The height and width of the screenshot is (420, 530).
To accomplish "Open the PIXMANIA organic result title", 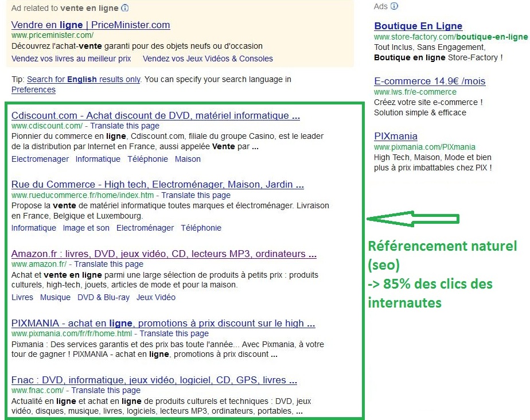I will pyautogui.click(x=163, y=323).
